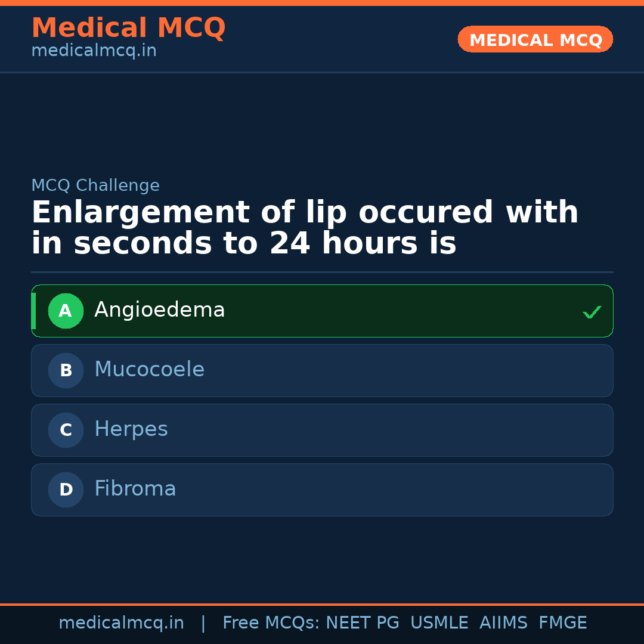This screenshot has width=644, height=644.
Task: Click the AIIMS footer label
Action: pos(503,623)
